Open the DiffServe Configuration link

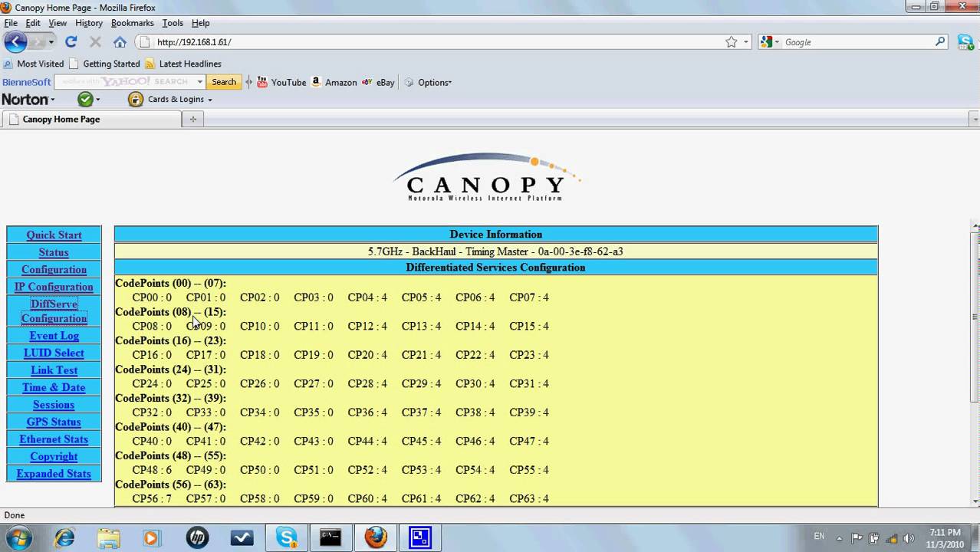tap(54, 311)
